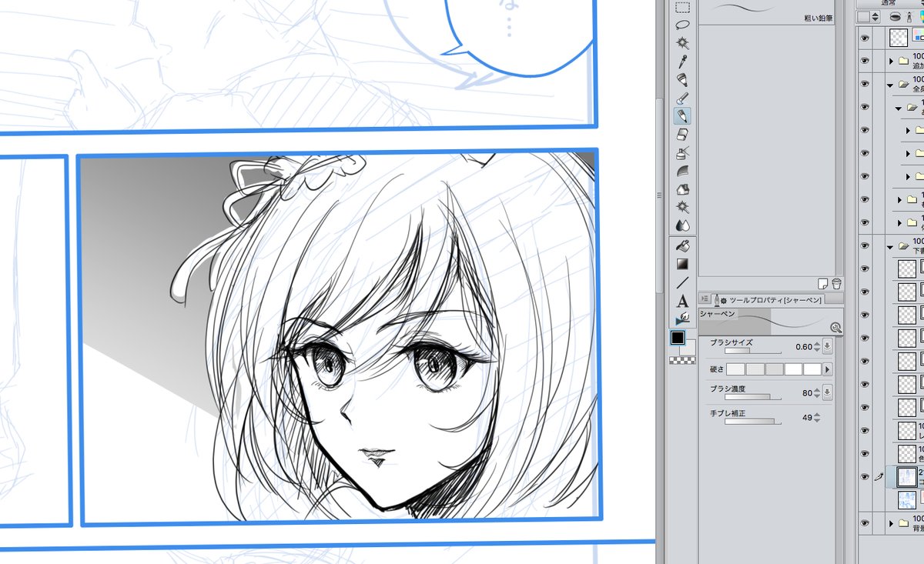This screenshot has height=564, width=924.
Task: Delete the sub tool with the trash button
Action: point(836,282)
